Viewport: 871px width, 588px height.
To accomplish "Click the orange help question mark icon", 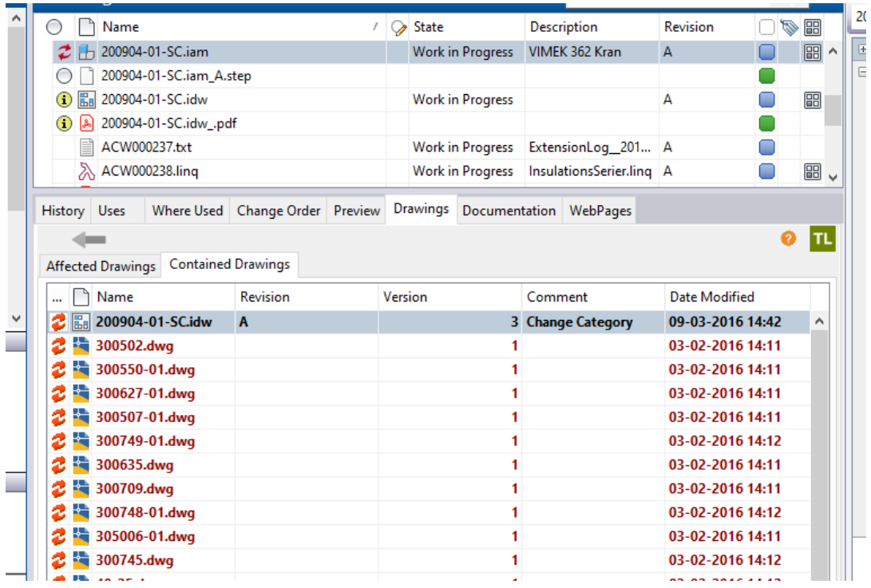I will tap(788, 239).
